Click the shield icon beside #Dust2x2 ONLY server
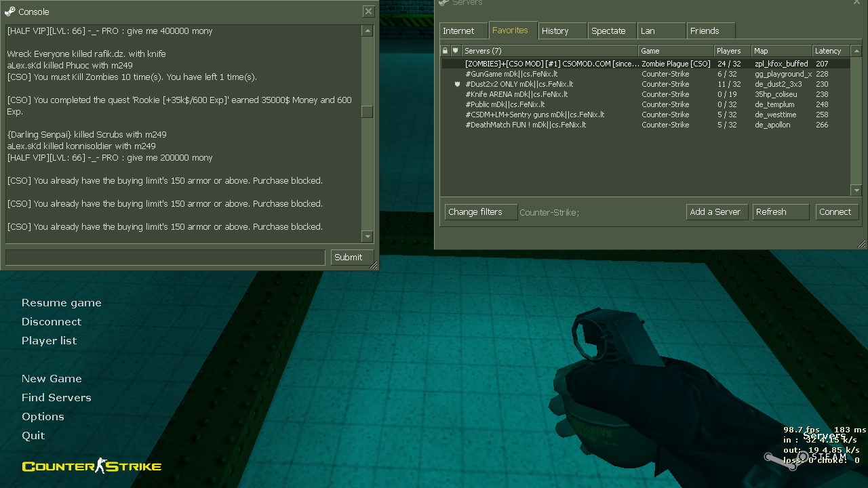The height and width of the screenshot is (488, 868). (x=458, y=84)
